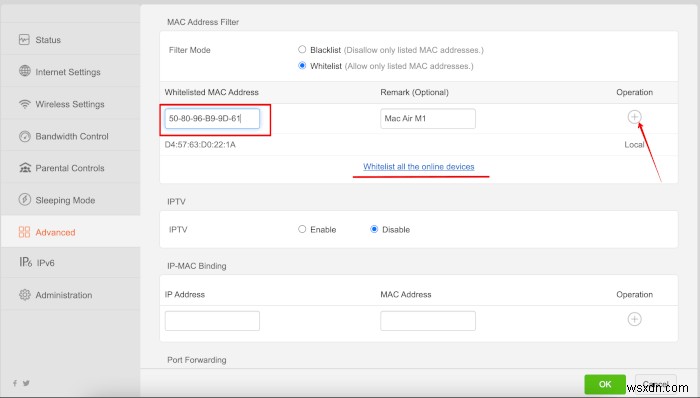Click the IP-MAC Binding MAC Address field
This screenshot has width=700, height=398.
(428, 321)
